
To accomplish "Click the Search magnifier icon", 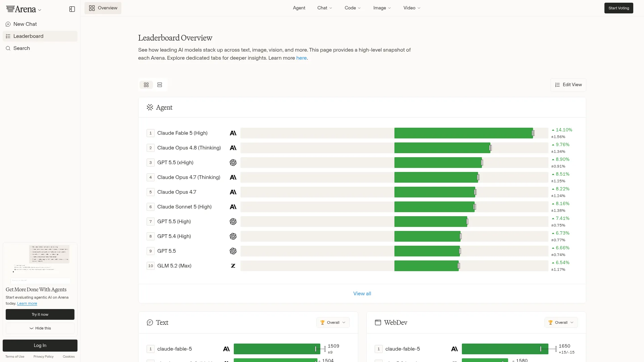I will [8, 48].
